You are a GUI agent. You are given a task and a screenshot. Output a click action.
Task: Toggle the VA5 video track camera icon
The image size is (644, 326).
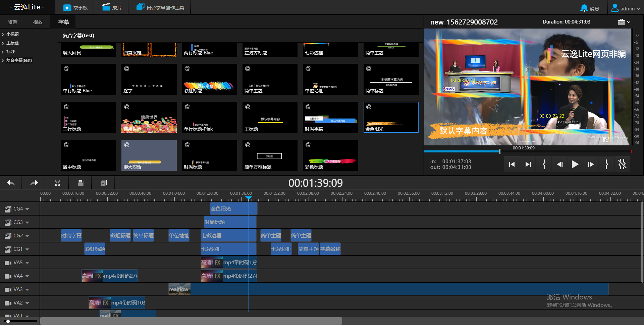click(x=8, y=263)
